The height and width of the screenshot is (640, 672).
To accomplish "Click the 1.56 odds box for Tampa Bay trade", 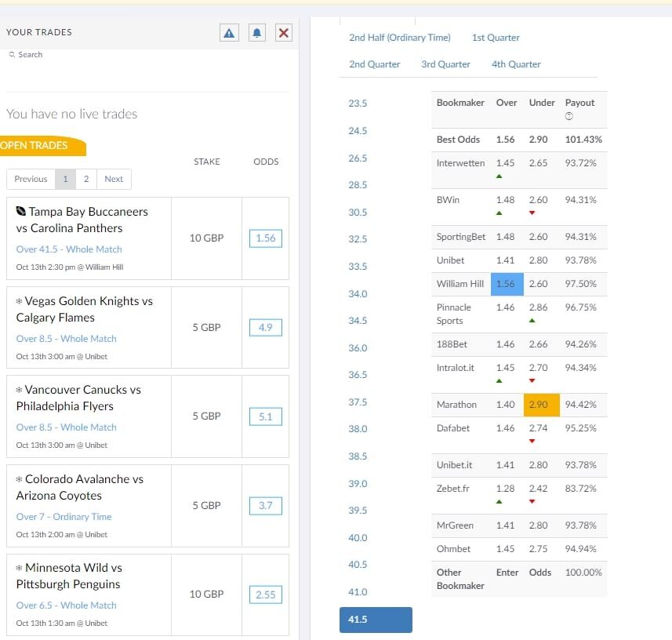I will (266, 238).
